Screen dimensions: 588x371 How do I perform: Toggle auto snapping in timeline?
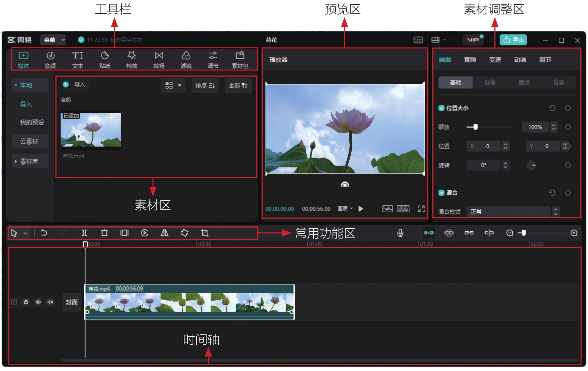[449, 233]
